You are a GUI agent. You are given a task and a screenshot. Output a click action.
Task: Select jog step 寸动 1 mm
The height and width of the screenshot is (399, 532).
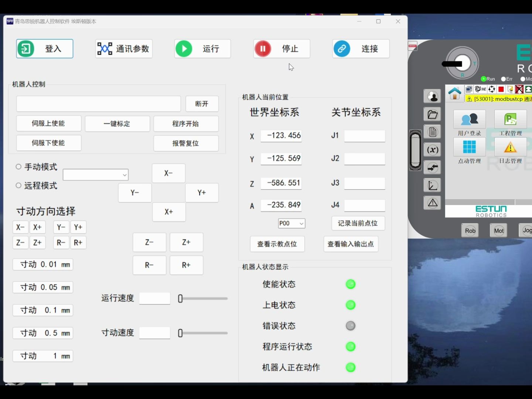[43, 356]
